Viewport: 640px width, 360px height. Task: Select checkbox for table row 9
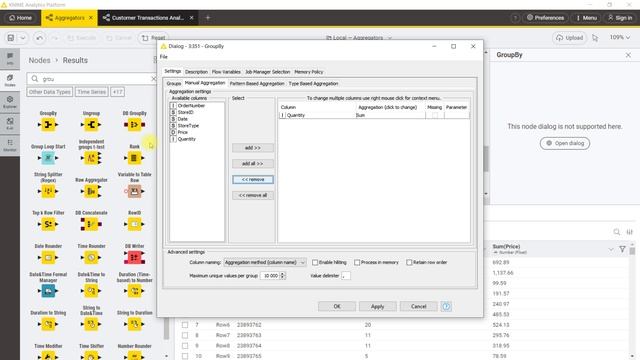(185, 346)
